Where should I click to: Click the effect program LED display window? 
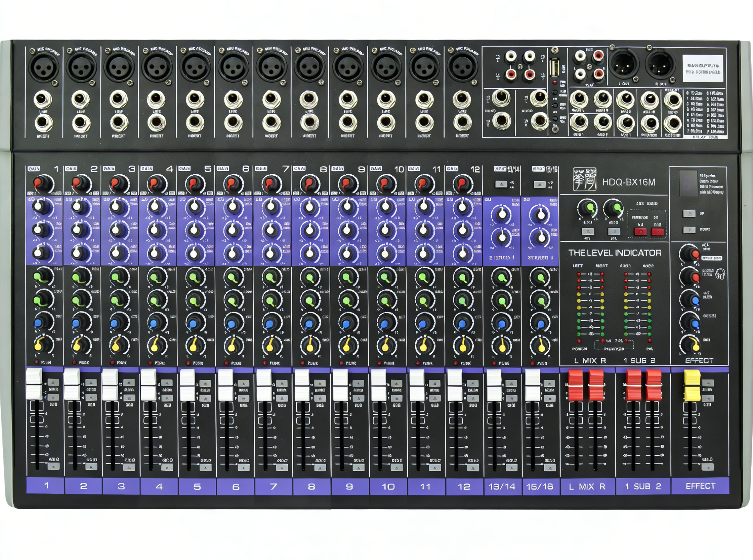tap(688, 183)
